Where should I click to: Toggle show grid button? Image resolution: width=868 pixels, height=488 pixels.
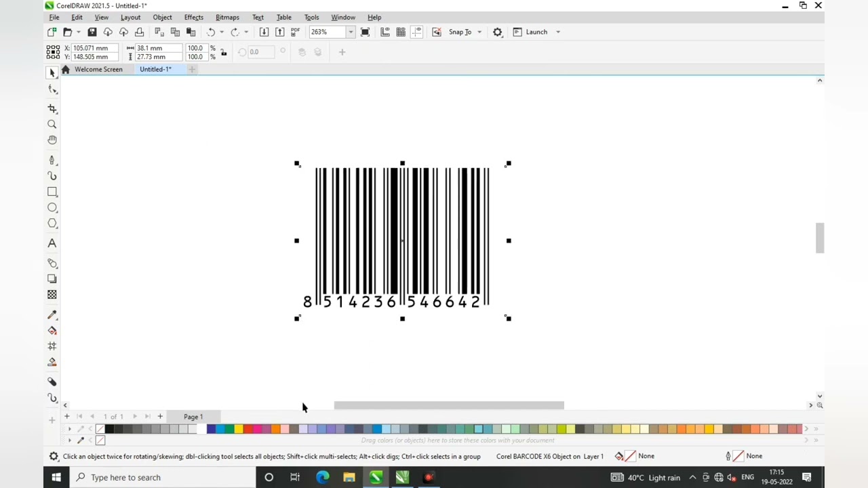coord(401,32)
